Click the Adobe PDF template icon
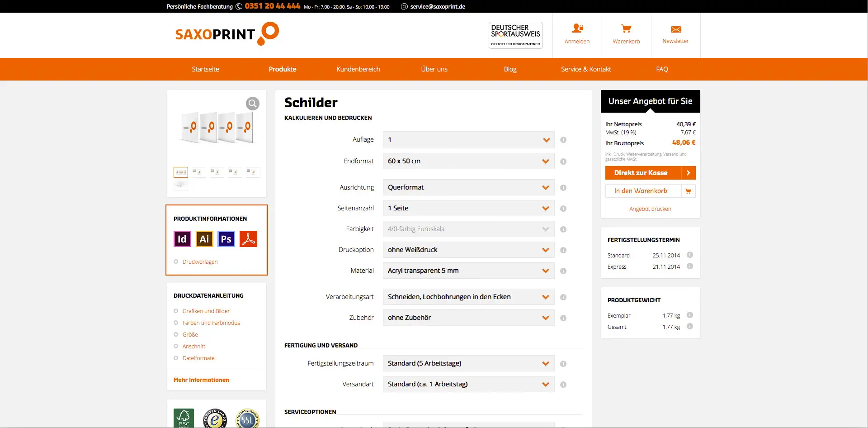 (248, 239)
